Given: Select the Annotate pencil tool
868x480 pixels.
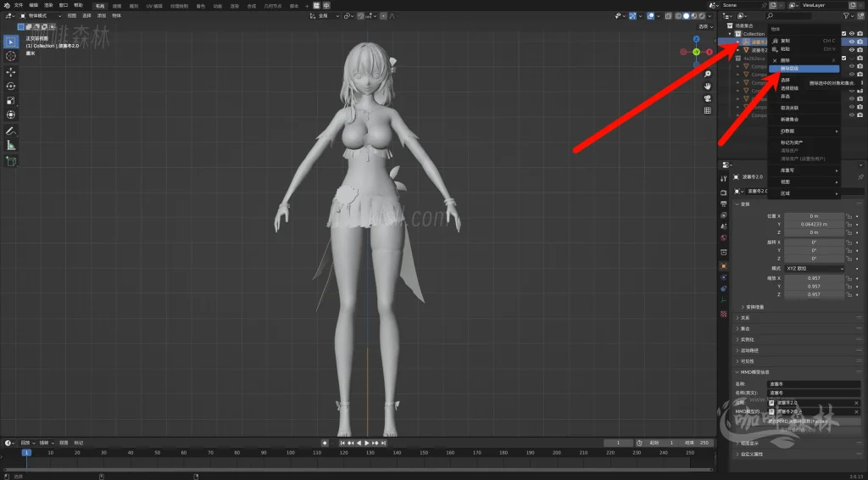Looking at the screenshot, I should [10, 131].
